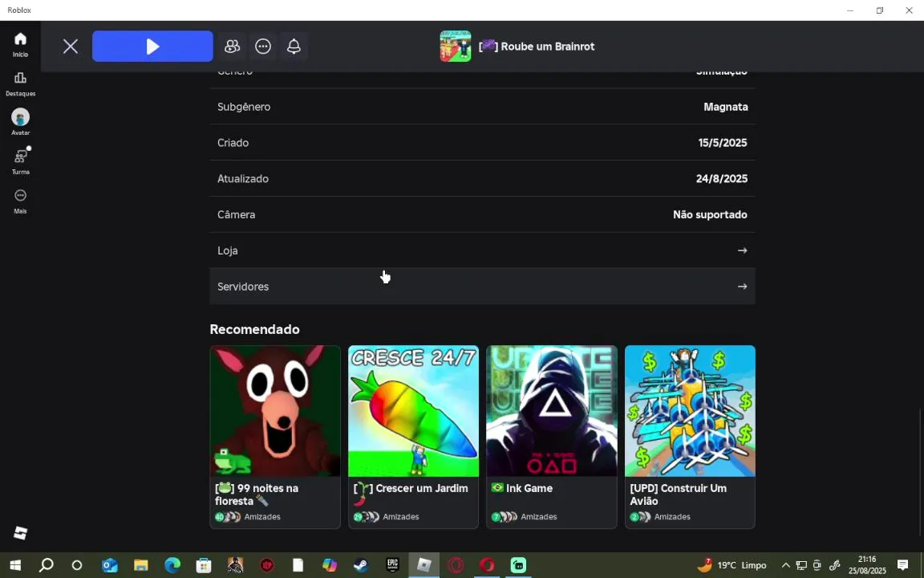The width and height of the screenshot is (924, 578).
Task: Click Amizades under Ink Game
Action: pyautogui.click(x=539, y=517)
